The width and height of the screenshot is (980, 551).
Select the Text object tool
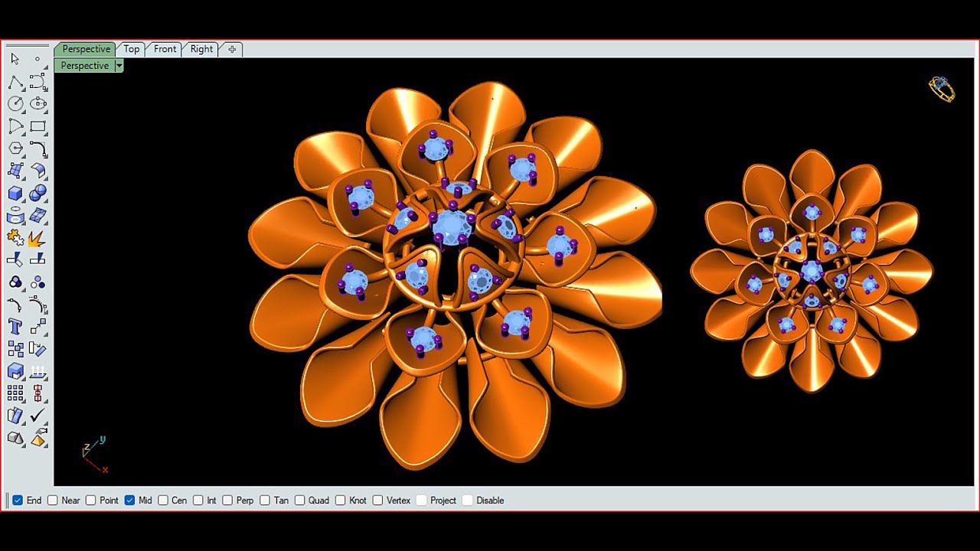[15, 327]
